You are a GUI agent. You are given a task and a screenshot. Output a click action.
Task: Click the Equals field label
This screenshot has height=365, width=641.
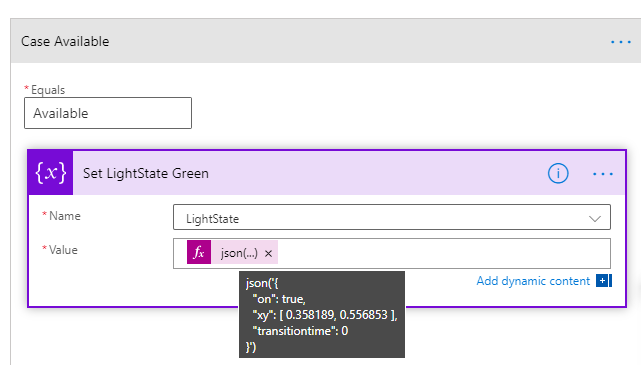(48, 90)
